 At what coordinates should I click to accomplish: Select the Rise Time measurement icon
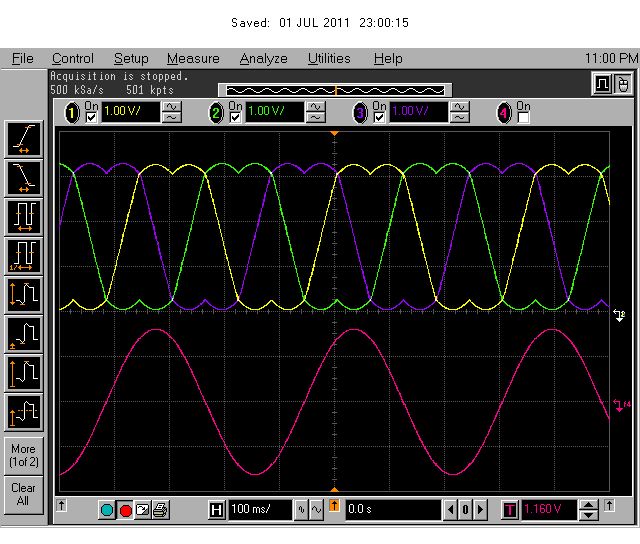[x=23, y=138]
